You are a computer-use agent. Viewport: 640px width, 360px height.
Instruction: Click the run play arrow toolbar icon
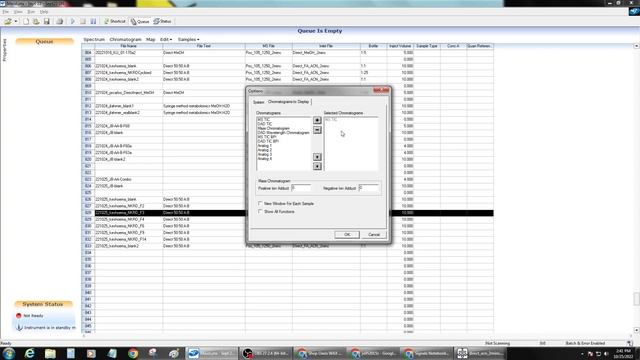[x=73, y=21]
